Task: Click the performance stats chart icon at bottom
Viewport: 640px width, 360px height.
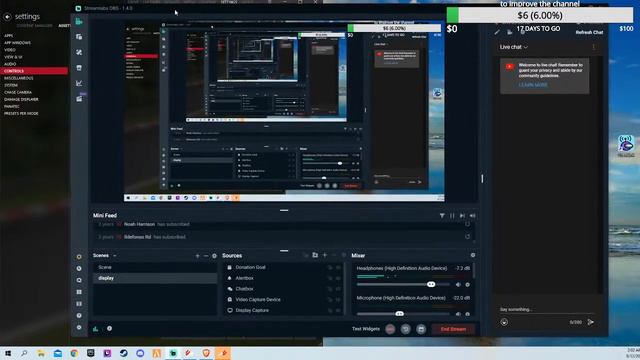Action: click(x=96, y=329)
